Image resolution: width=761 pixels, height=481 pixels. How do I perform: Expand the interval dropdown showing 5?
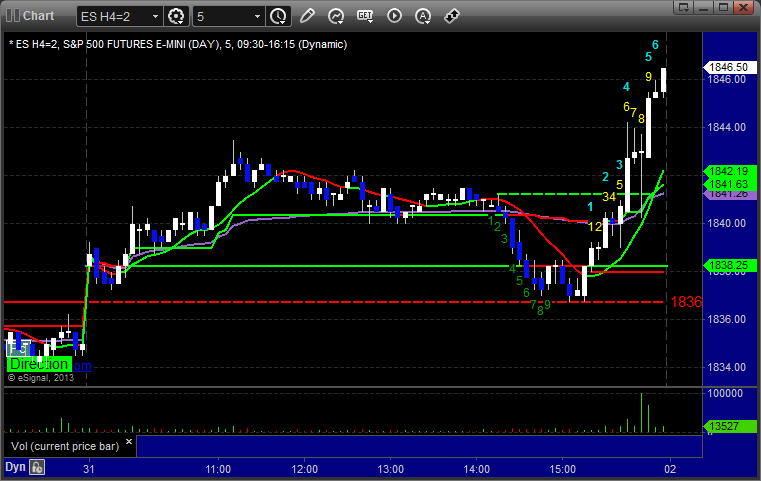(x=229, y=16)
